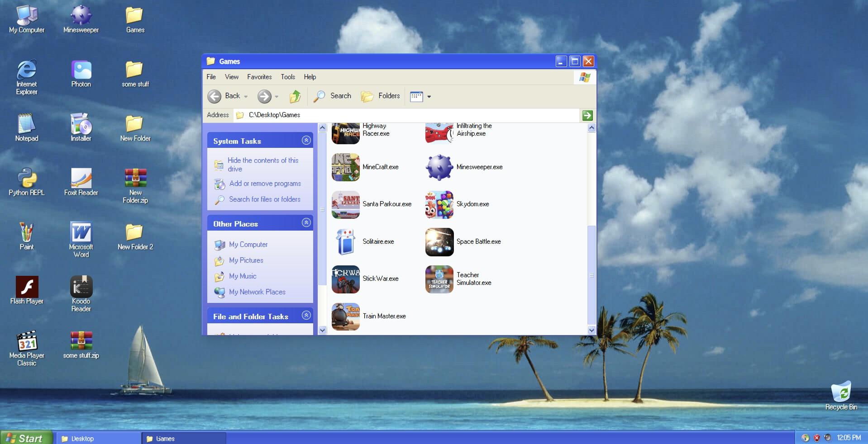Go up one folder level

point(295,96)
